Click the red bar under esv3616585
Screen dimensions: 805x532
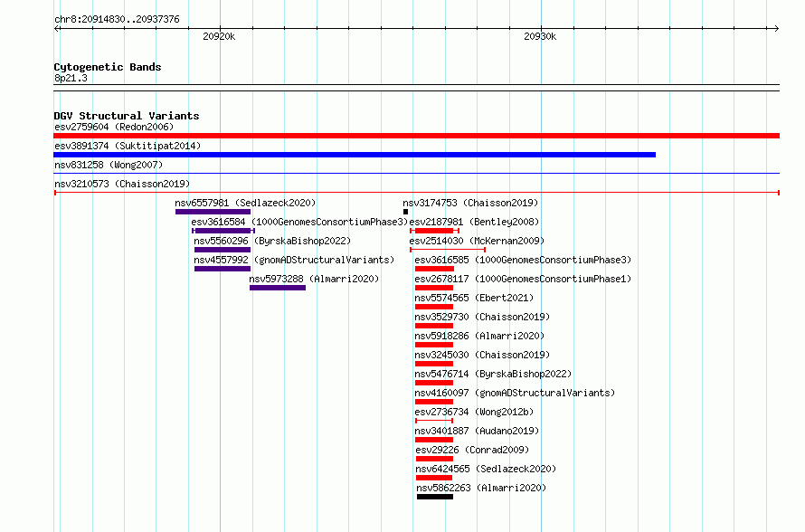click(x=434, y=269)
